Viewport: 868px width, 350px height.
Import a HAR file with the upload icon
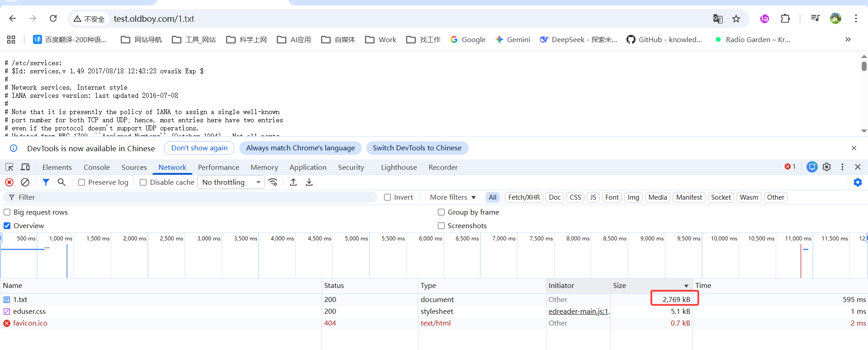pyautogui.click(x=293, y=182)
